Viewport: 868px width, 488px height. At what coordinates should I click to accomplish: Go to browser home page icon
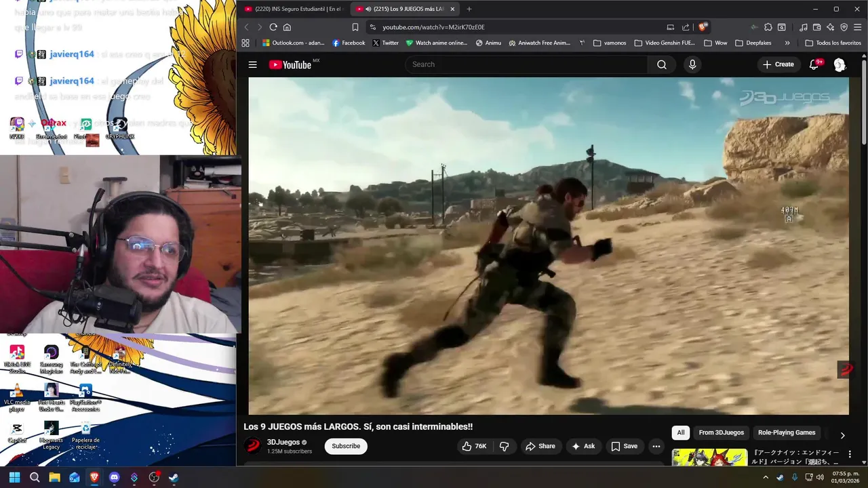click(287, 27)
